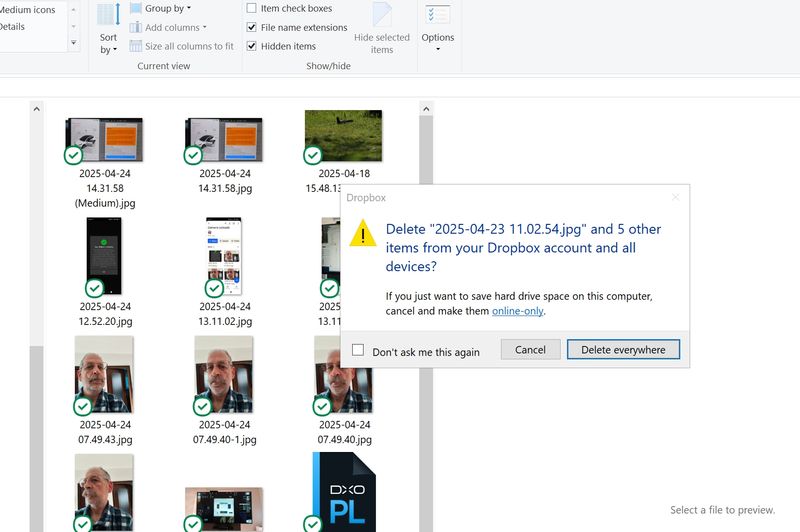The image size is (800, 532).
Task: Open the online-only link
Action: (517, 311)
